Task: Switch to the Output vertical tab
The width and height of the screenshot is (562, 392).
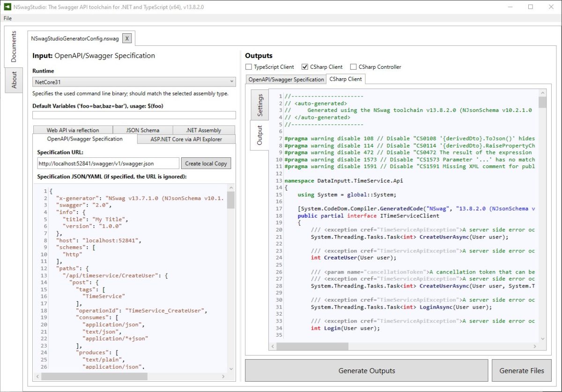Action: pos(259,135)
